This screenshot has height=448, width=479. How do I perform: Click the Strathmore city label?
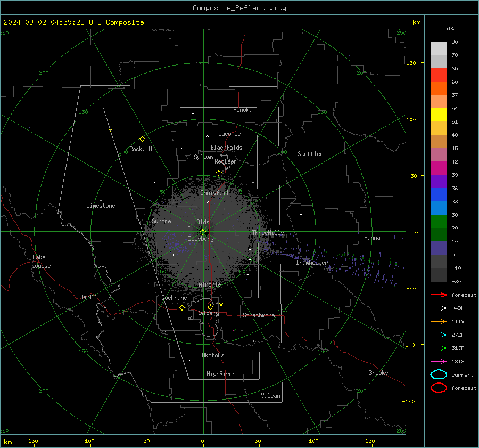[x=259, y=315]
